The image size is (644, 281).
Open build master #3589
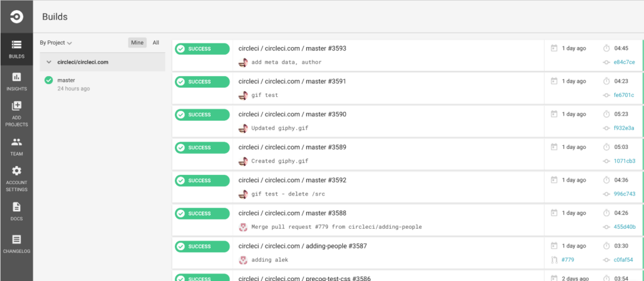click(x=292, y=147)
